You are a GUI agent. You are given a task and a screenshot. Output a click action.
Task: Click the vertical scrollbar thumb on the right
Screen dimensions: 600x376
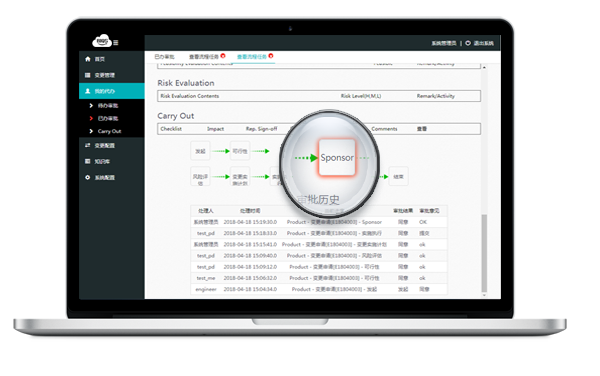[x=484, y=252]
